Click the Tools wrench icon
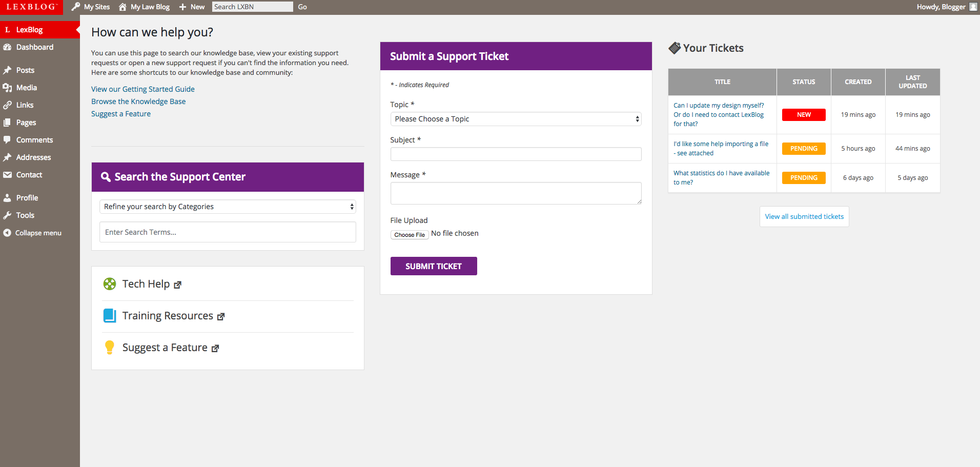Viewport: 980px width, 467px height. pyautogui.click(x=7, y=215)
